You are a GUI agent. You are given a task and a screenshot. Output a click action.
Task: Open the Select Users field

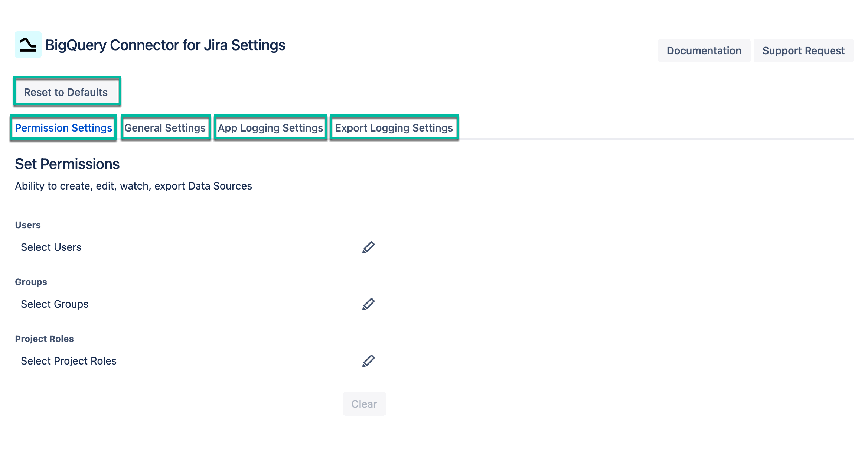[51, 247]
